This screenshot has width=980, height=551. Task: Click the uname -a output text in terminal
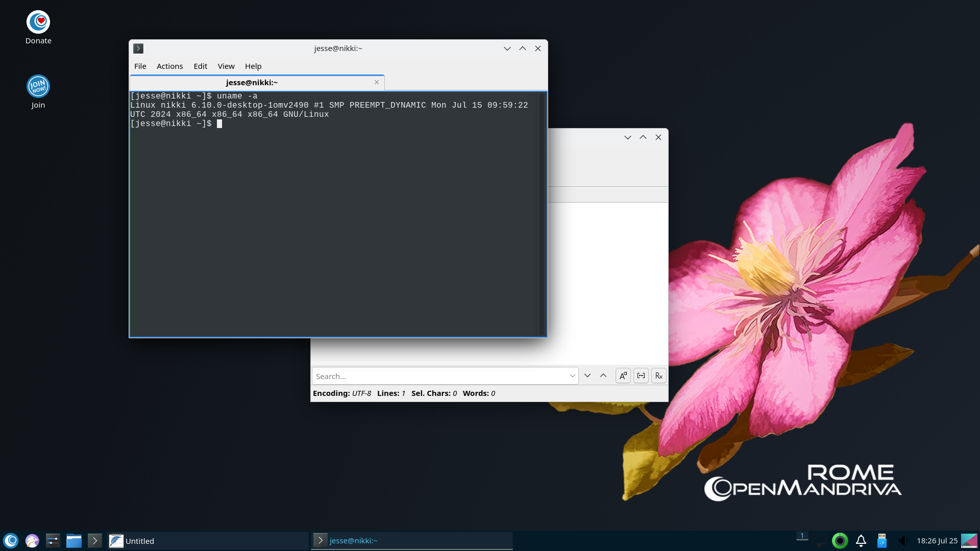click(x=329, y=110)
